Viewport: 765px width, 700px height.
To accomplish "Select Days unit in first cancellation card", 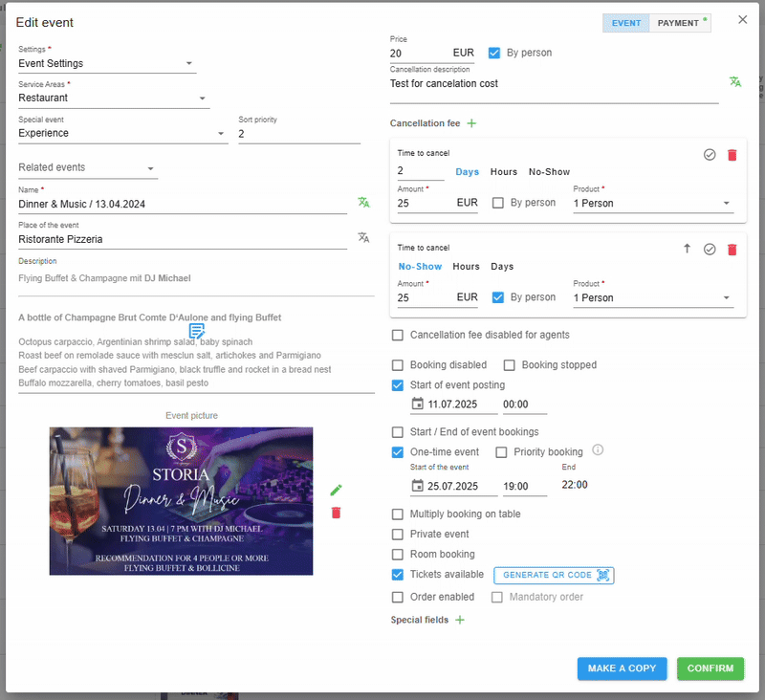I will pos(467,172).
